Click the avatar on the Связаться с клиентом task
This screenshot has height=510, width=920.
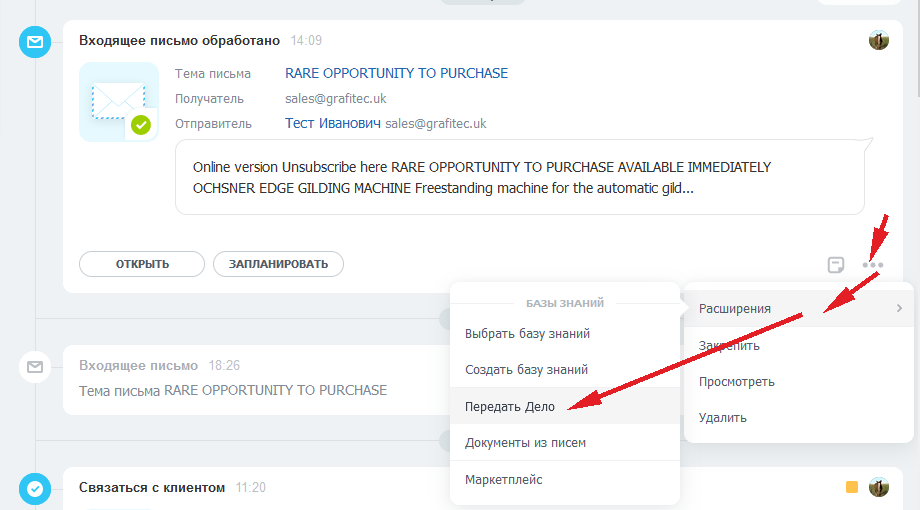click(x=879, y=487)
